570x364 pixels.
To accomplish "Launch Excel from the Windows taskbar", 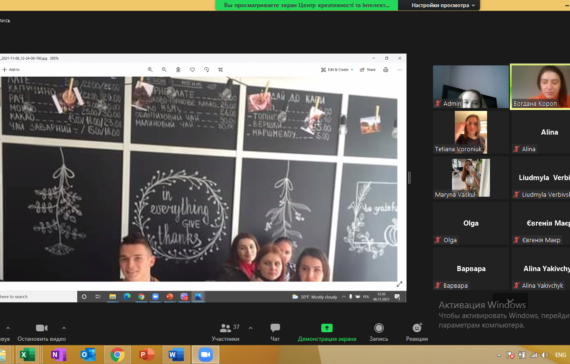I will tap(27, 355).
